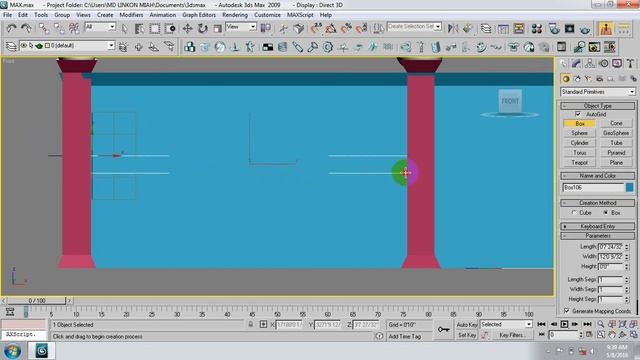This screenshot has width=640, height=360.
Task: Select the Bind to Space Warp tool
Action: (74, 28)
